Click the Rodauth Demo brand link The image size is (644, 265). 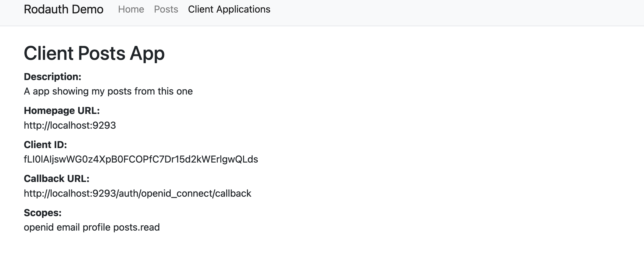coord(63,10)
